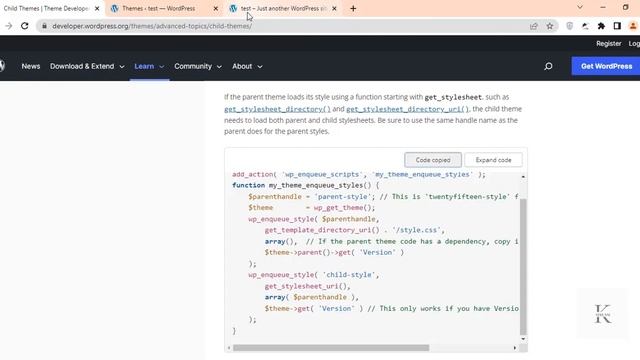Open the site search magnifier icon
This screenshot has width=640, height=360.
548,66
